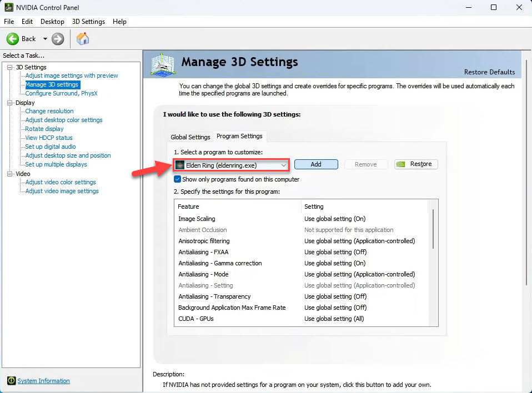Select the Image Scaling feature row
The width and height of the screenshot is (532, 393).
click(197, 219)
